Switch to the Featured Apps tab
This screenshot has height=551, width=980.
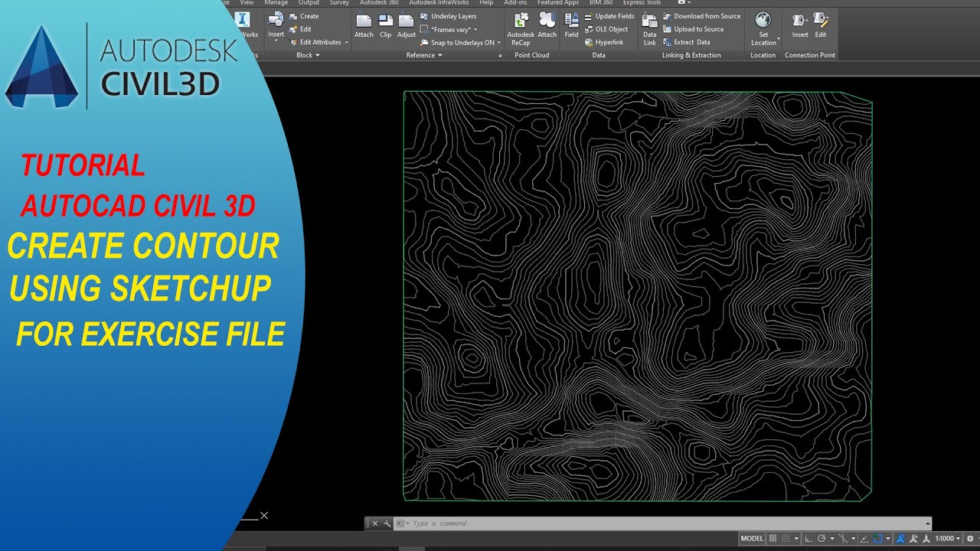coord(557,3)
